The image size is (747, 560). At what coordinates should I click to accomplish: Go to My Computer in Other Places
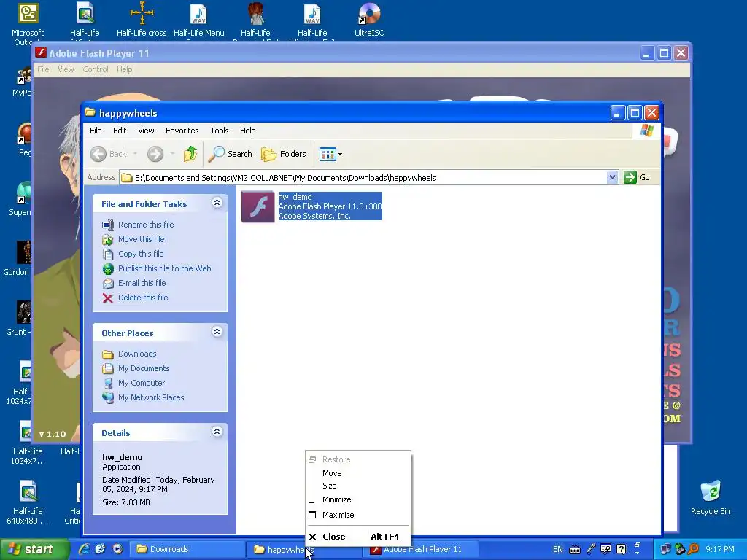(x=141, y=383)
